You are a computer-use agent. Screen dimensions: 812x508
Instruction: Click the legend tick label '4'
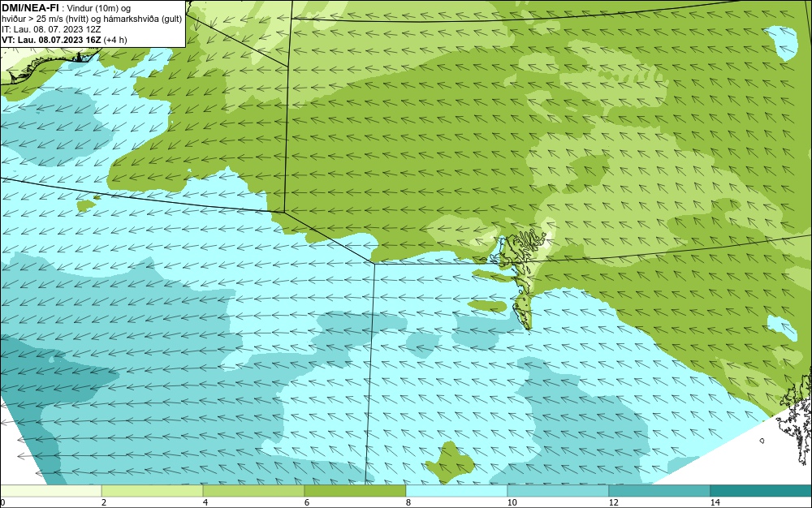(x=205, y=502)
